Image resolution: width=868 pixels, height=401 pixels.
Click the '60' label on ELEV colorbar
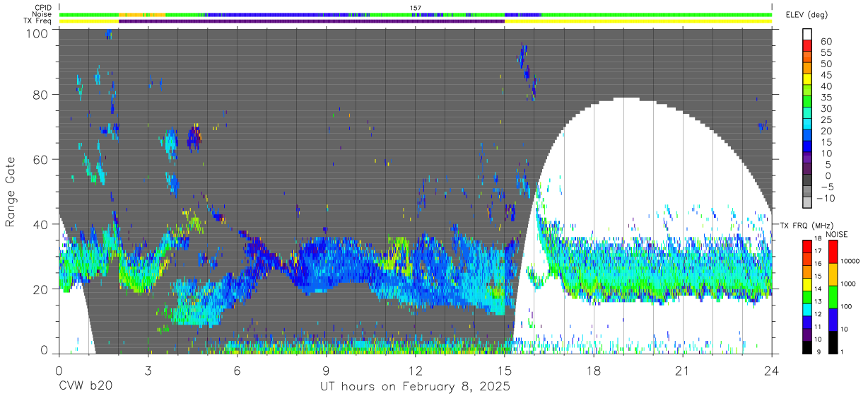[x=826, y=41]
